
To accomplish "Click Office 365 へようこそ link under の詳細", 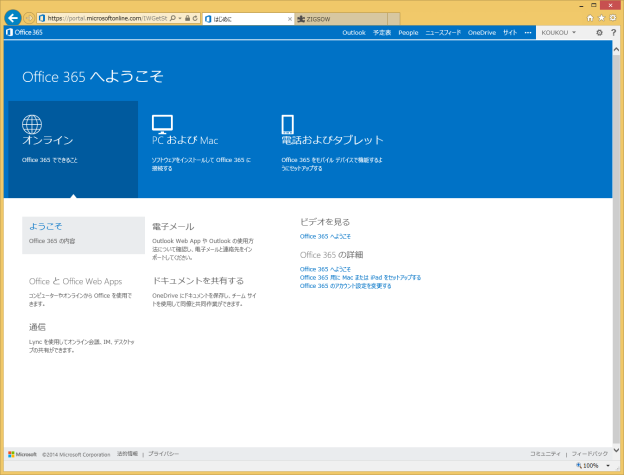I will (x=325, y=269).
